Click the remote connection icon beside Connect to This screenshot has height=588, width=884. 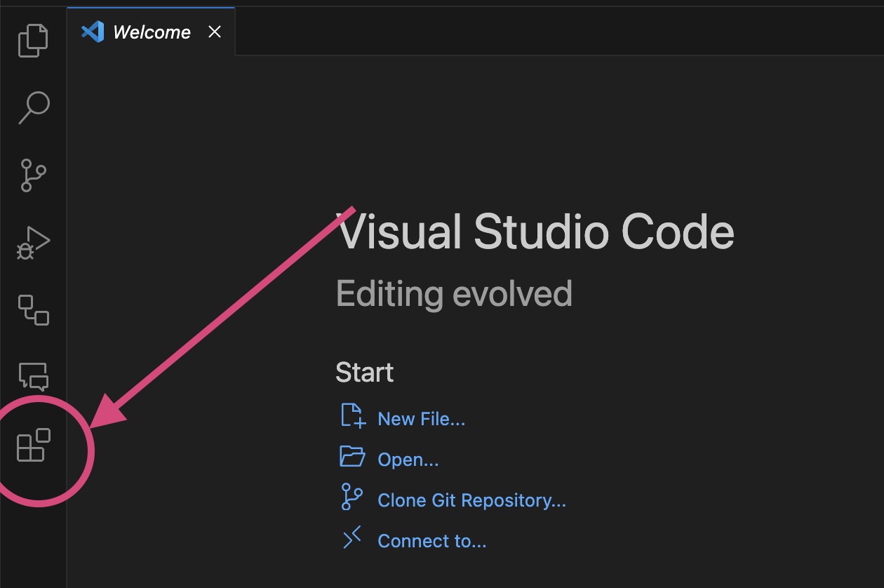pyautogui.click(x=351, y=537)
